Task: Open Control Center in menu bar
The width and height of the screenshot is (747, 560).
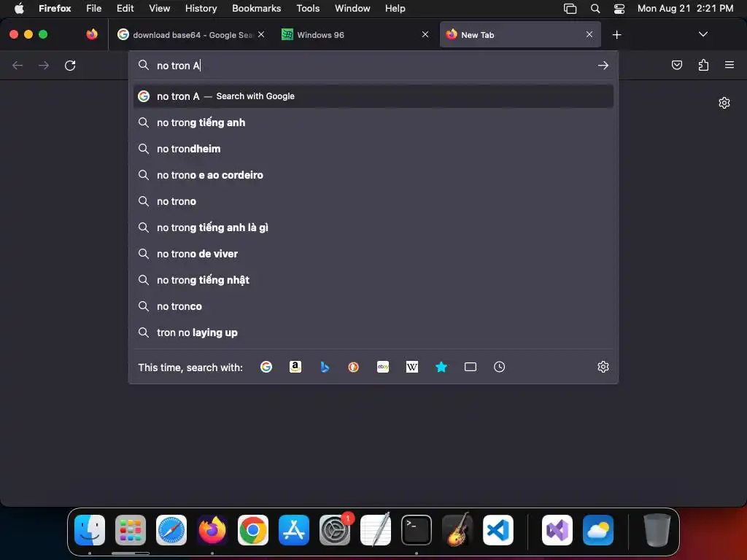Action: point(619,8)
